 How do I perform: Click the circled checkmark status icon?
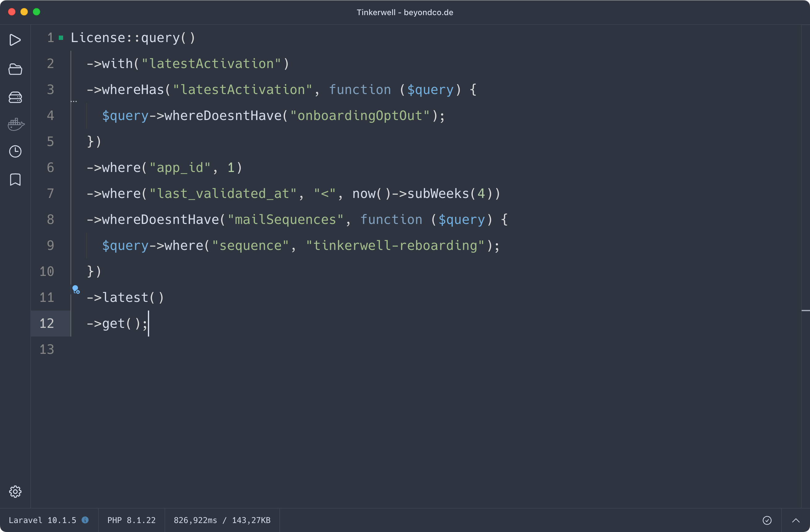[x=767, y=520]
